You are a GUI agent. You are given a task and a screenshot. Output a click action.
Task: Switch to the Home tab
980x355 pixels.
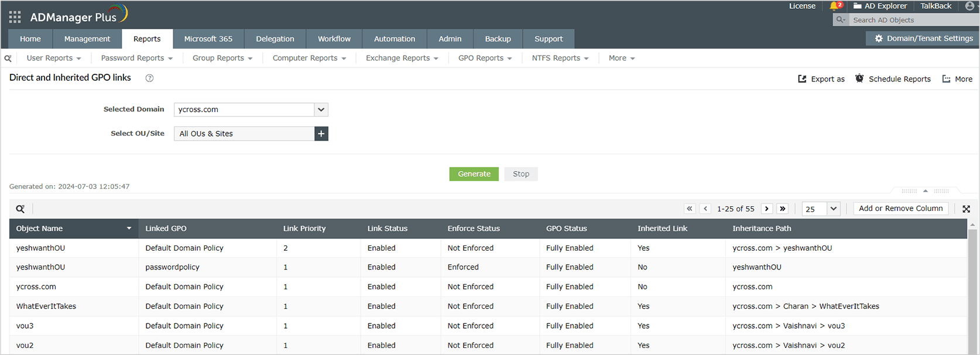coord(30,39)
